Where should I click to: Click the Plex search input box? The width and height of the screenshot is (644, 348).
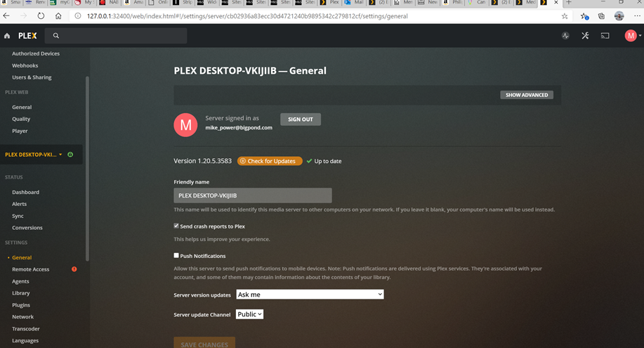(116, 36)
